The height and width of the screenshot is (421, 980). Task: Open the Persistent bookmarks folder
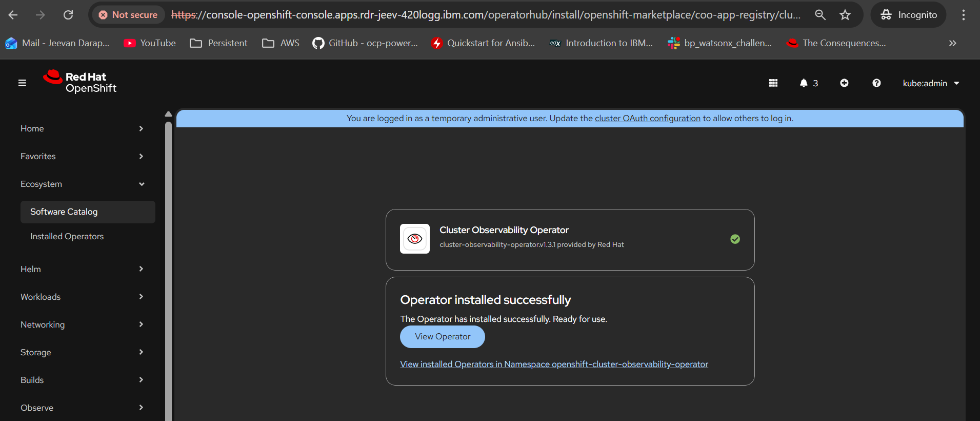pos(218,43)
